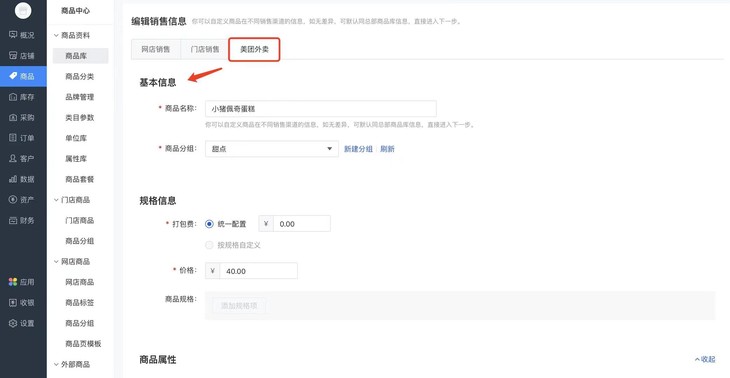Open the 采购 purchase icon in sidebar
730x378 pixels.
tap(13, 117)
